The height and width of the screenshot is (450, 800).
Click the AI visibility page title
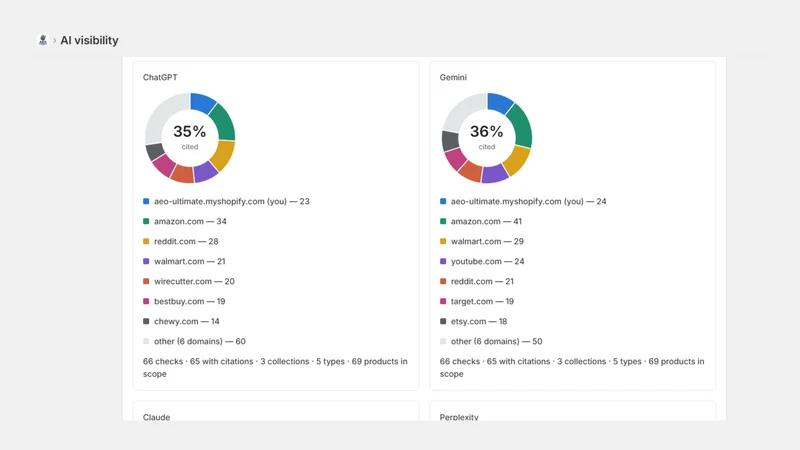(89, 40)
